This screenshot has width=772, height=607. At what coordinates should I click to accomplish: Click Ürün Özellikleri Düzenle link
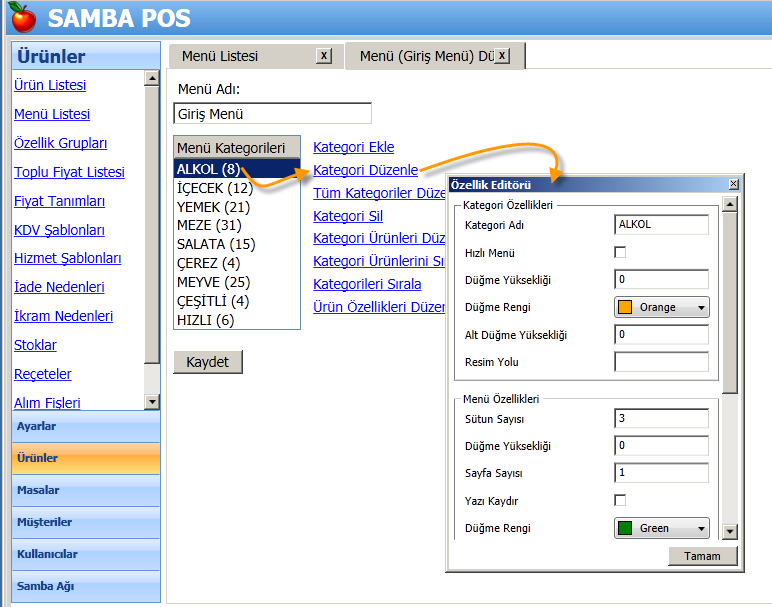coord(379,307)
